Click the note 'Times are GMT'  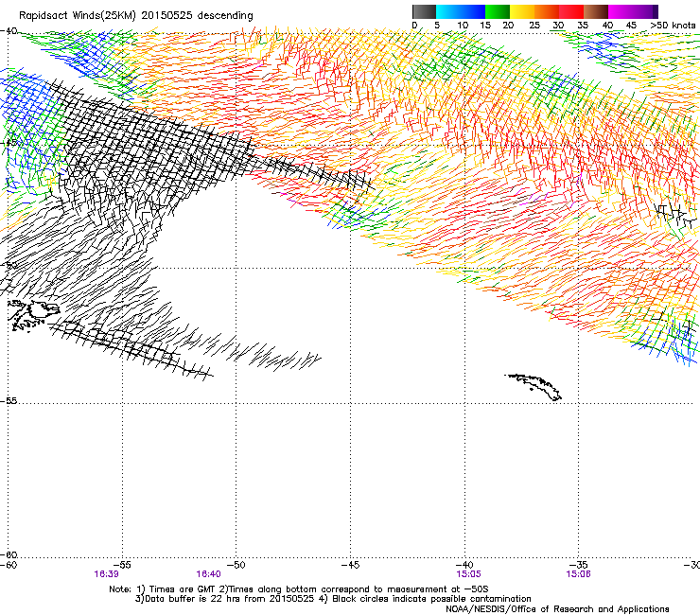pyautogui.click(x=183, y=589)
